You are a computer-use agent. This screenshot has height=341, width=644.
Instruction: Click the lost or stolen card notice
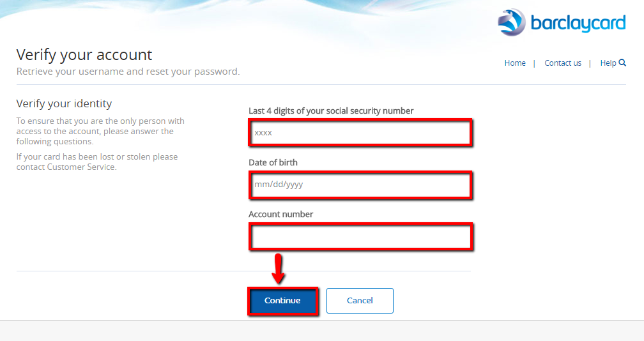tap(97, 162)
